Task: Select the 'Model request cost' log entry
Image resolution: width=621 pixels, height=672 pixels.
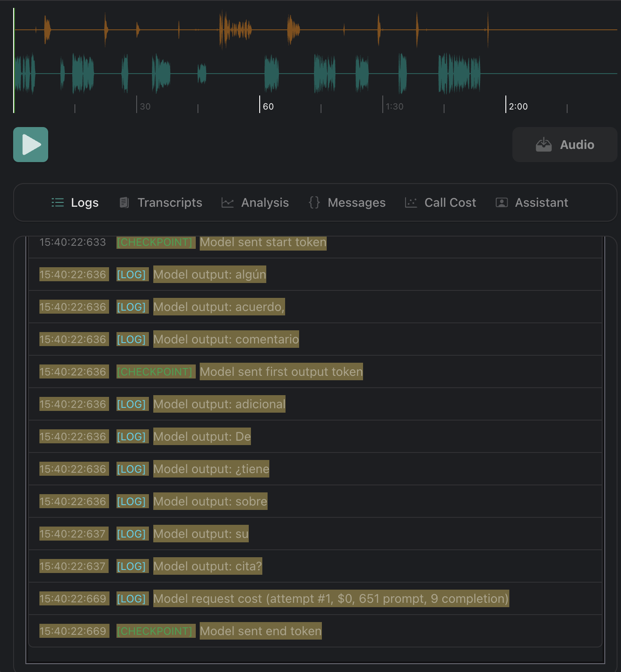Action: 331,598
